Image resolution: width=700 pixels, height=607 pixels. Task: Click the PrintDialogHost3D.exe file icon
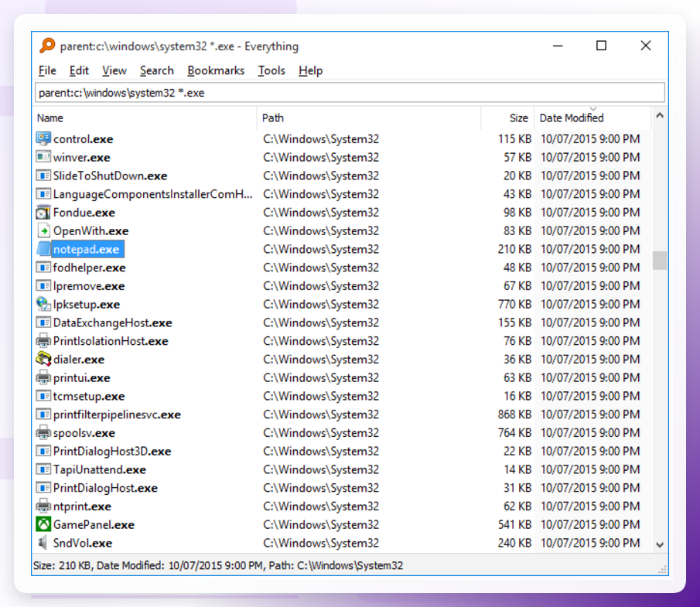click(x=43, y=451)
